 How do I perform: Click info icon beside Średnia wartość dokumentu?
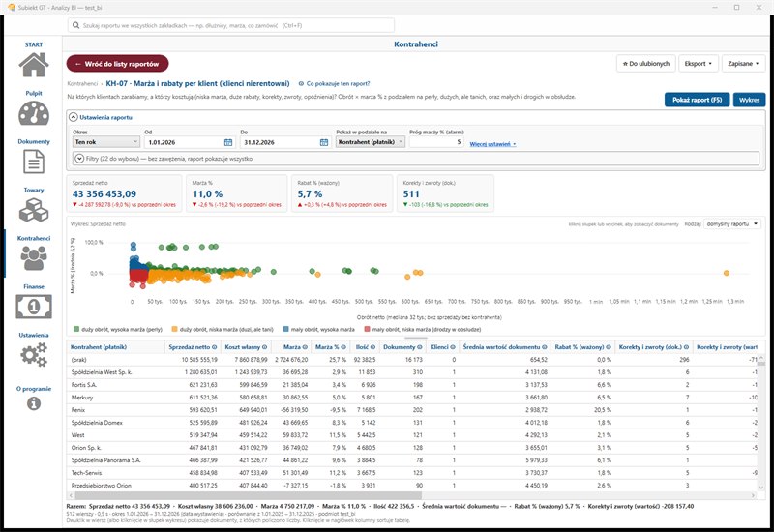(x=545, y=347)
